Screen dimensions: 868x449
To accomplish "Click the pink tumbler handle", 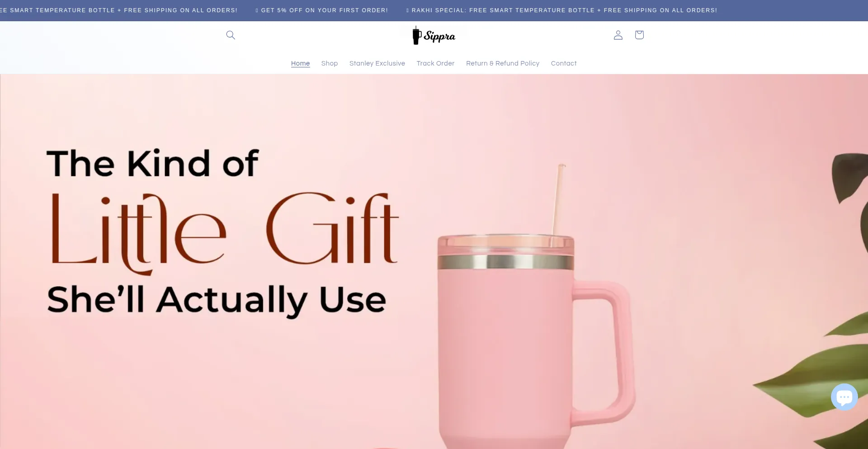I will click(604, 353).
